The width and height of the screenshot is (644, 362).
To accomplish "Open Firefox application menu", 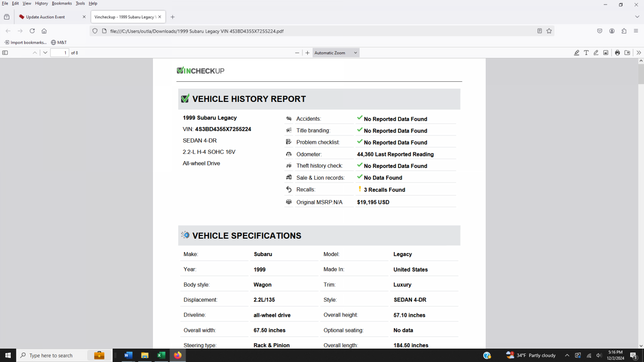I will 636,31.
